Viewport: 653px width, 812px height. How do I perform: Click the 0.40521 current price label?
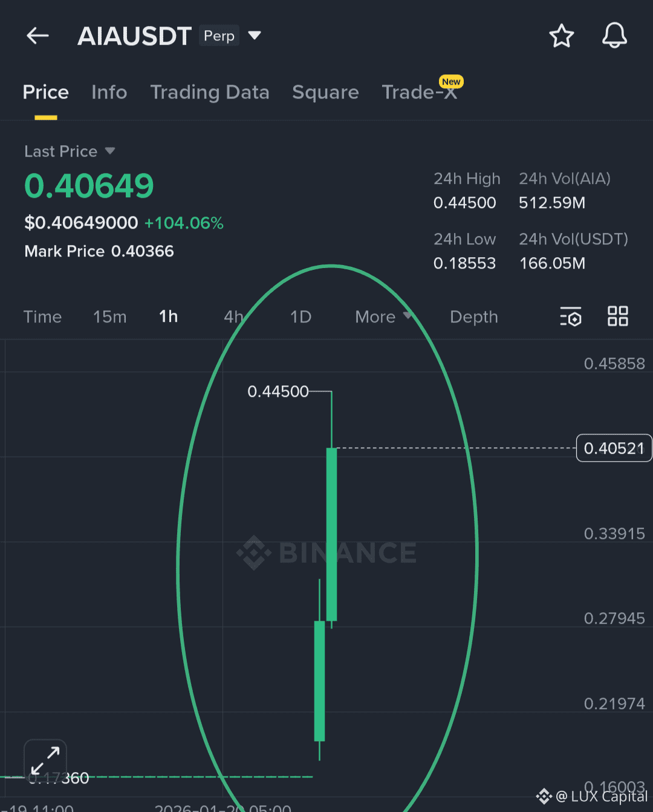tap(614, 448)
